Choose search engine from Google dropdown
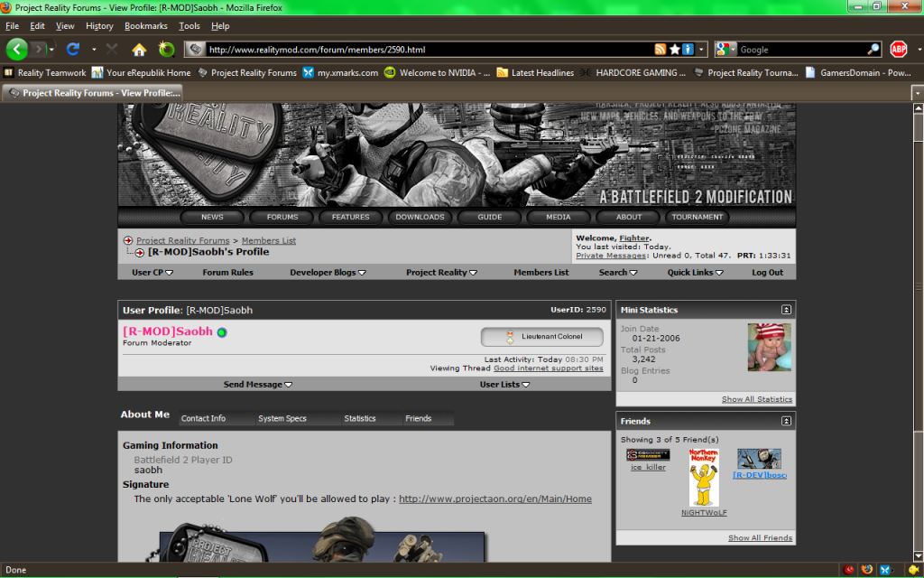The width and height of the screenshot is (924, 578). click(x=726, y=49)
